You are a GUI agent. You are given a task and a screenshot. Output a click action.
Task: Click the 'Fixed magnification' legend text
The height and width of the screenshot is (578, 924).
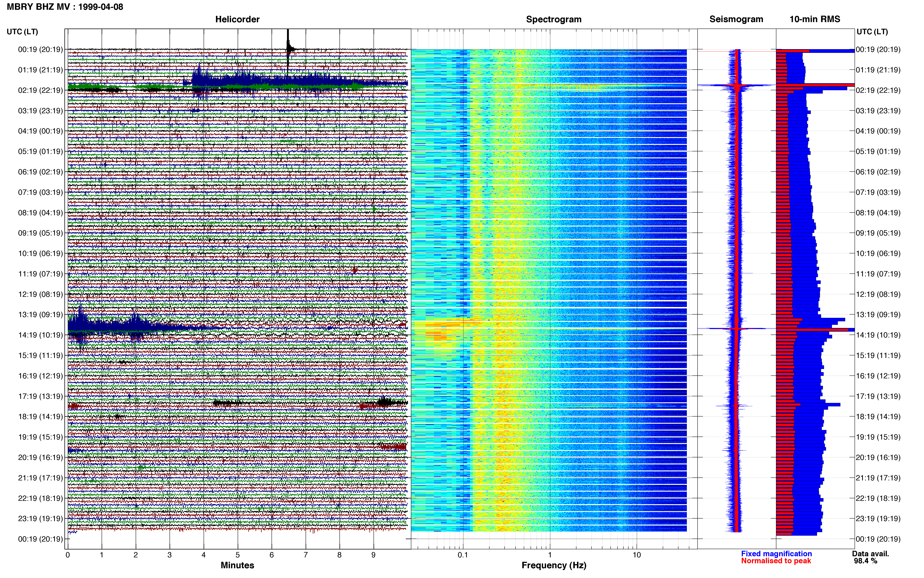776,554
